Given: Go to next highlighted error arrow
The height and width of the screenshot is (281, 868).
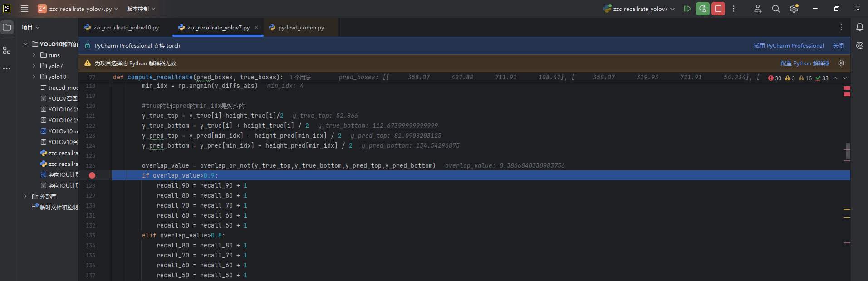Looking at the screenshot, I should (845, 78).
